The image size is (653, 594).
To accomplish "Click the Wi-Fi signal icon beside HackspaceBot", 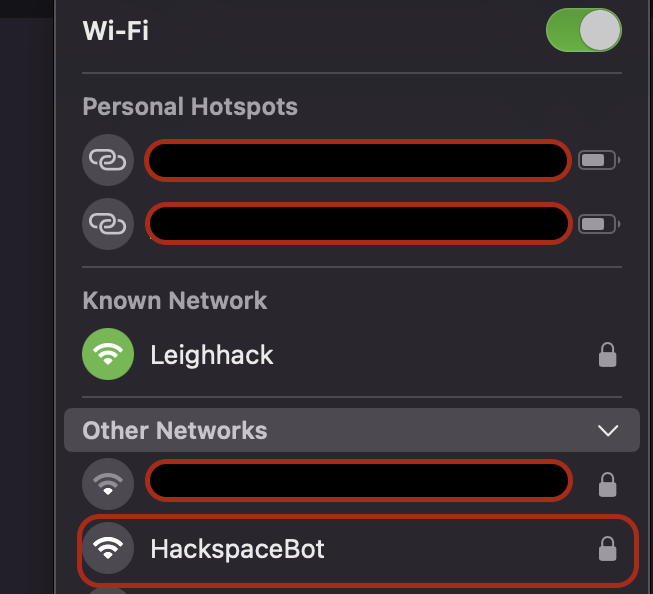I will coord(107,548).
